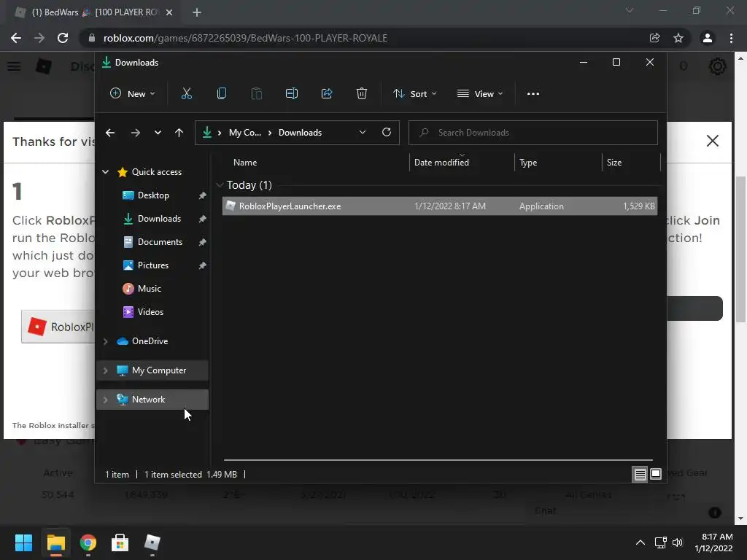Open recent locations dropdown chevron

point(158,133)
